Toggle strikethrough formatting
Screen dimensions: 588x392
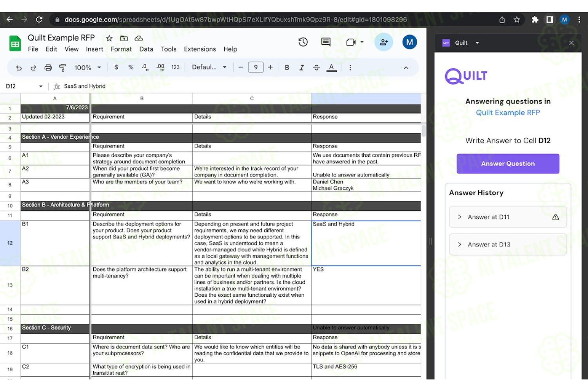click(316, 67)
